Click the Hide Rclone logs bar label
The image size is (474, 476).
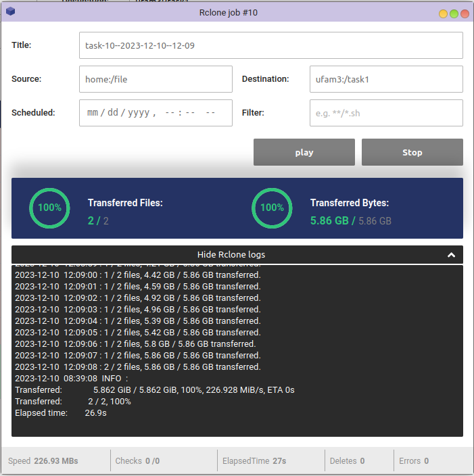231,255
